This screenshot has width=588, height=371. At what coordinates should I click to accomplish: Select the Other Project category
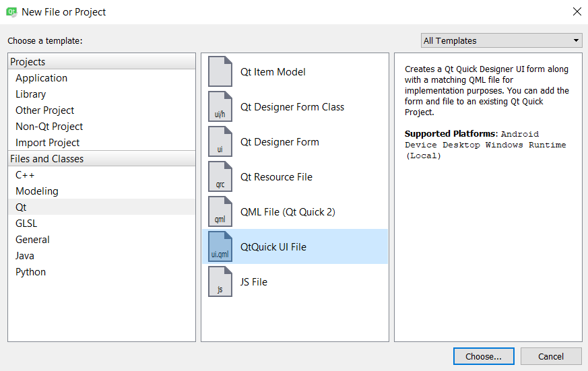coord(45,110)
